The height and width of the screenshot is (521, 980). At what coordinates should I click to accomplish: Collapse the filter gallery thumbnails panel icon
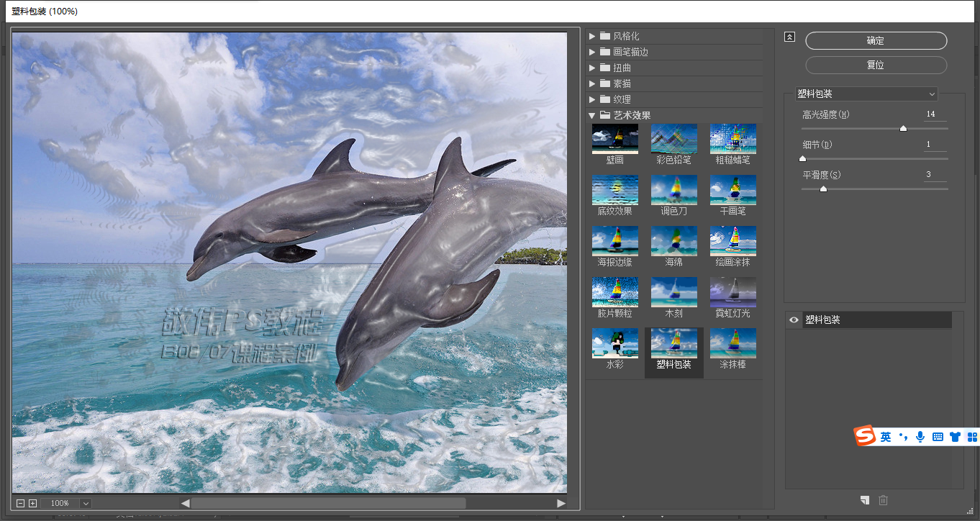click(x=789, y=37)
